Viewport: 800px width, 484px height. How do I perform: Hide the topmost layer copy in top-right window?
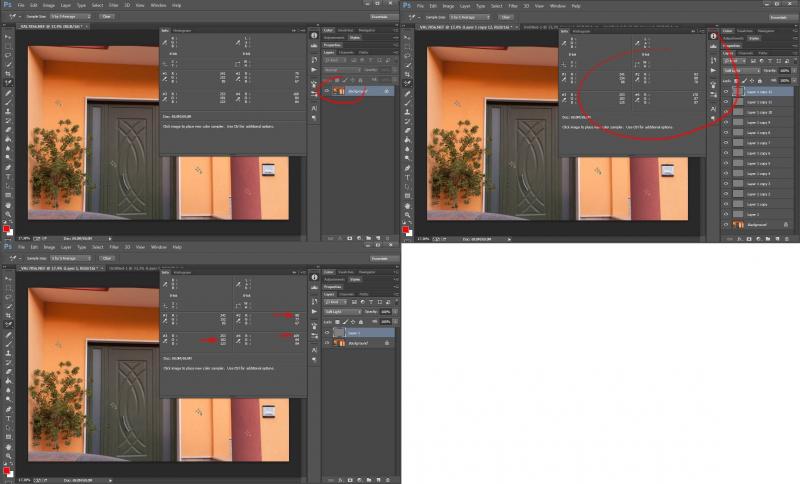pyautogui.click(x=726, y=92)
